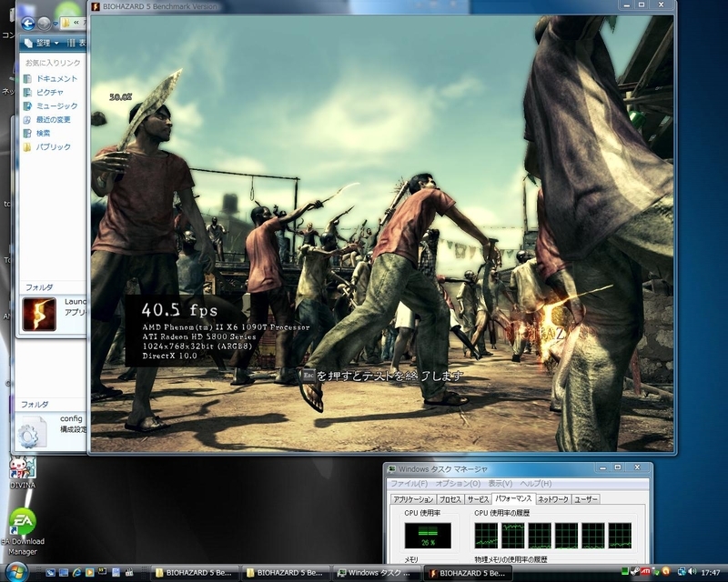The width and height of the screenshot is (728, 582).
Task: Click the CPU usage meter showing 26 %
Action: point(427,536)
